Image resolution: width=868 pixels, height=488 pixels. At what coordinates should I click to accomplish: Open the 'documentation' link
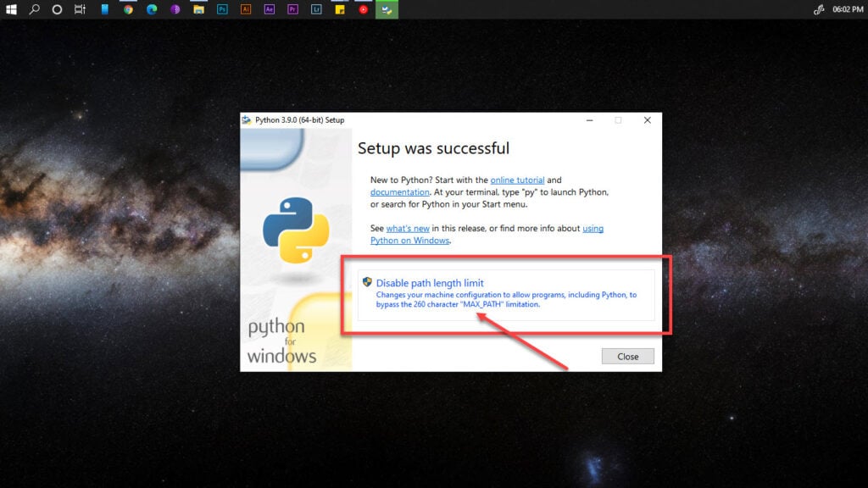(400, 192)
